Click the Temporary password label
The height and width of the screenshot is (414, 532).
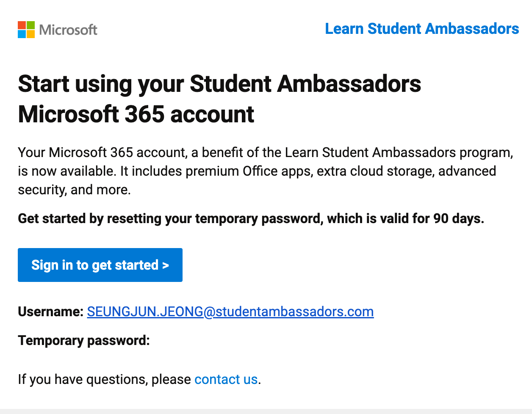[x=84, y=340]
